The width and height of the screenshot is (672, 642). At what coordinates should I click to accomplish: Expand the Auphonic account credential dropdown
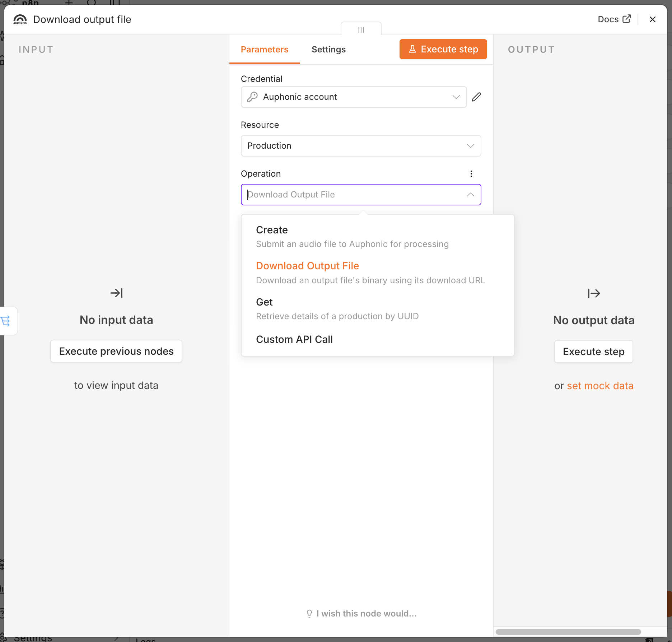click(456, 97)
